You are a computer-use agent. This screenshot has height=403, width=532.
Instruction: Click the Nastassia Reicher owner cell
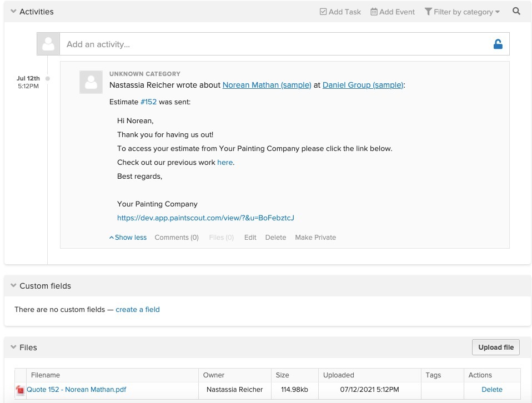tap(235, 390)
